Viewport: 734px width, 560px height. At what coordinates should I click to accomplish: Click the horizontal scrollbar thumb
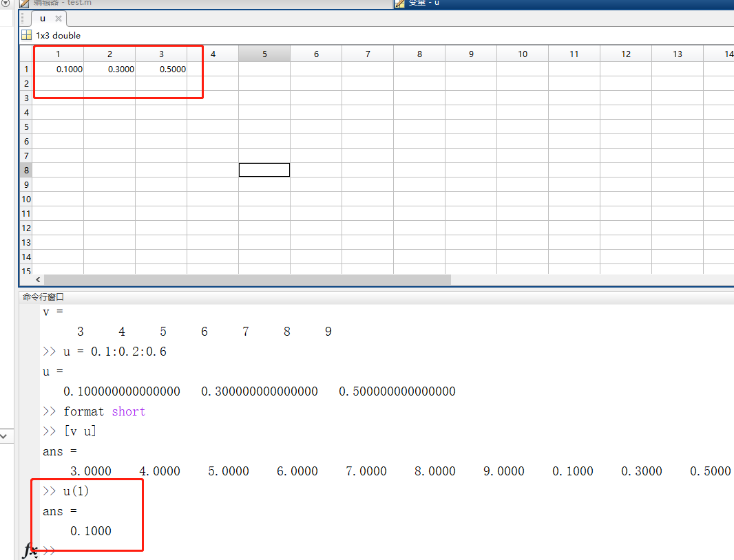point(248,279)
